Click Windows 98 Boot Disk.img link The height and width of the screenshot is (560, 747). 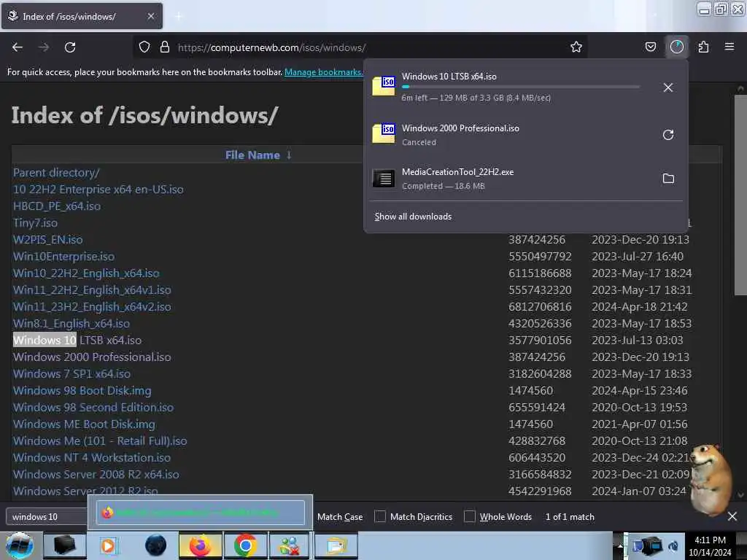(x=82, y=391)
